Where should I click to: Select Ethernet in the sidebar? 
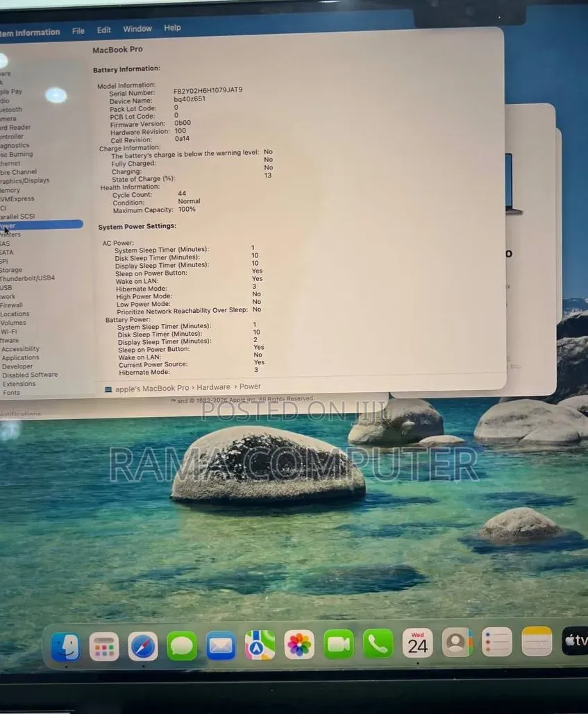(10, 163)
